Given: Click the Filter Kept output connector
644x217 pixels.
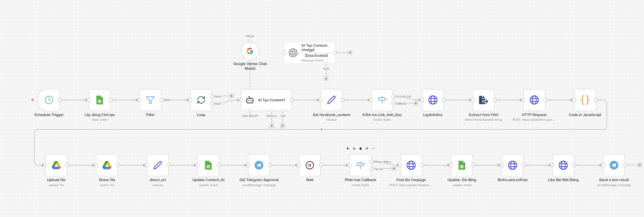Looking at the screenshot, I should [161, 100].
